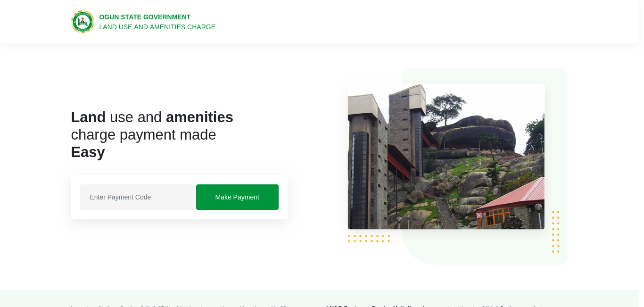
Task: Click the horizontal yellow dots below the photo
Action: coord(369,239)
